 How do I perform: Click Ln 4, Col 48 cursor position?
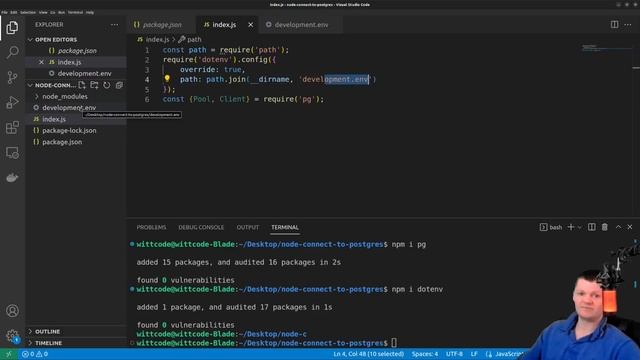tap(368, 354)
